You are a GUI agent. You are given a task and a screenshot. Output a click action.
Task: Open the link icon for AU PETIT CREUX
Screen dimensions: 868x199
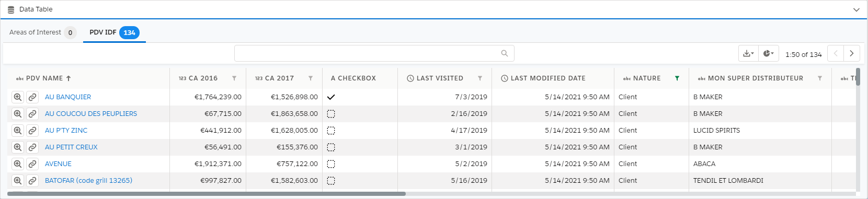point(32,147)
